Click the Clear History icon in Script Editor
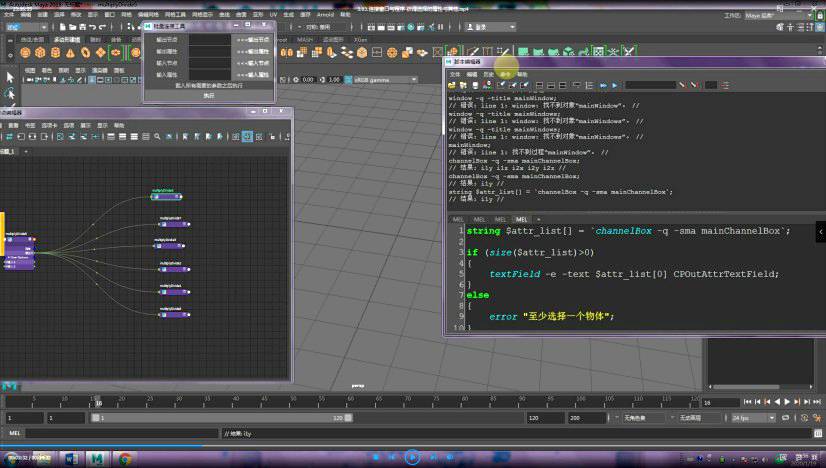This screenshot has width=826, height=468. tap(502, 85)
